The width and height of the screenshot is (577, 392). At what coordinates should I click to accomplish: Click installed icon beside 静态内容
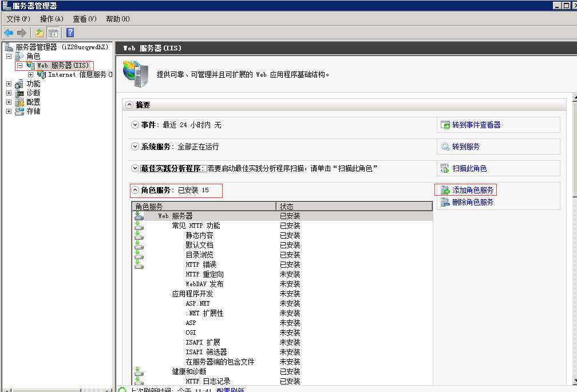click(x=139, y=235)
